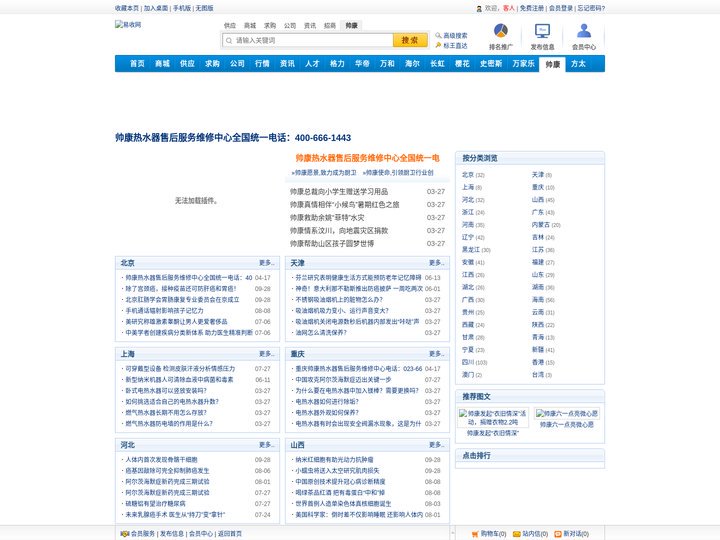Viewport: 720px width, 540px height.
Task: Open 人才 in the blue navigation bar
Action: point(312,64)
